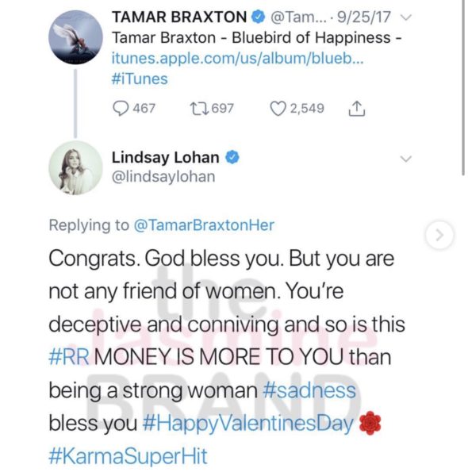Click Tamar Braxton's verified badge
Screen dimensions: 468x476
(259, 17)
